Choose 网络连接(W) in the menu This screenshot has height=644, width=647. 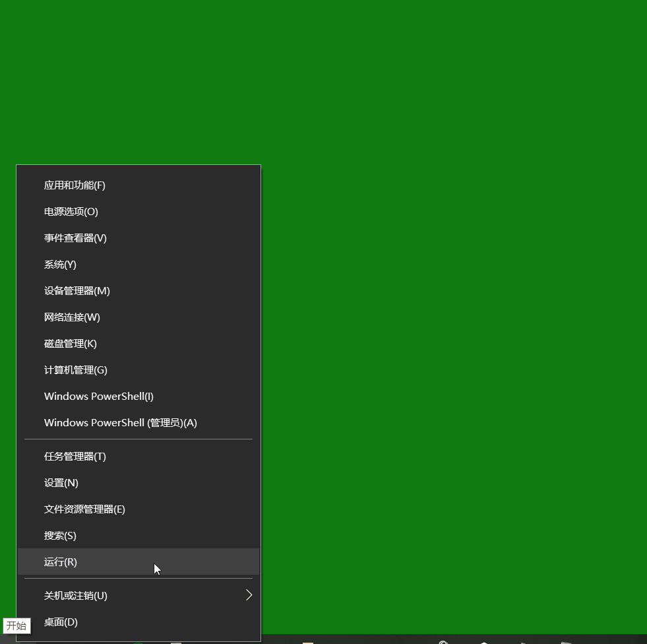[x=139, y=317]
